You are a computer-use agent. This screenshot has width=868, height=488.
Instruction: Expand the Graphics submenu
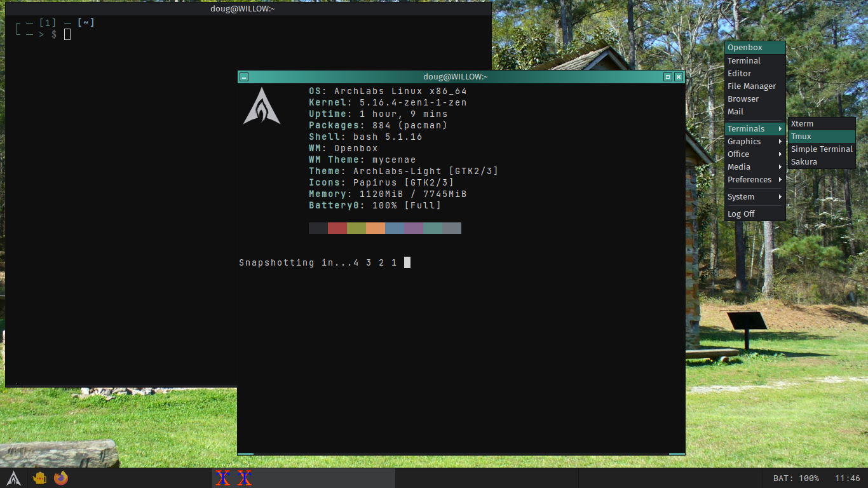coord(755,142)
